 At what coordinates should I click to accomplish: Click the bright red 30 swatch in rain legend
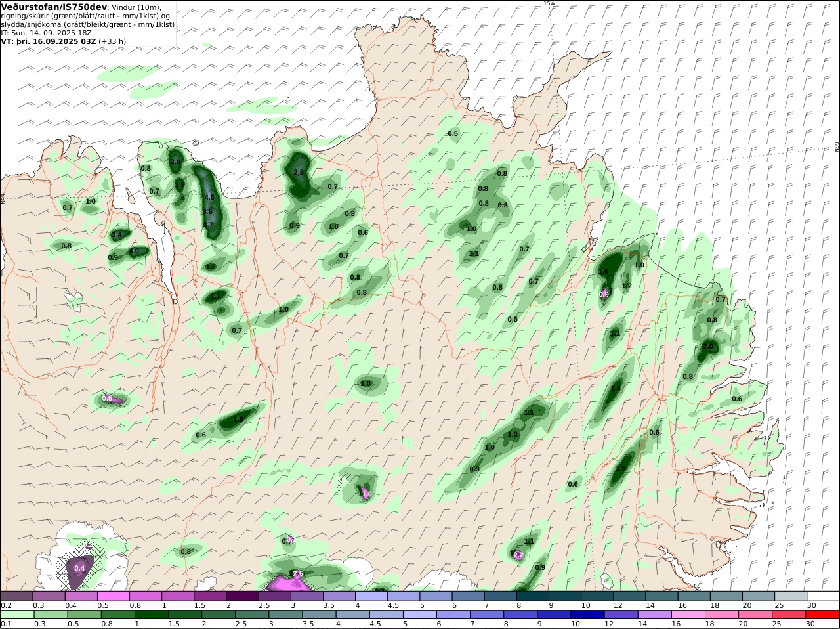click(824, 615)
